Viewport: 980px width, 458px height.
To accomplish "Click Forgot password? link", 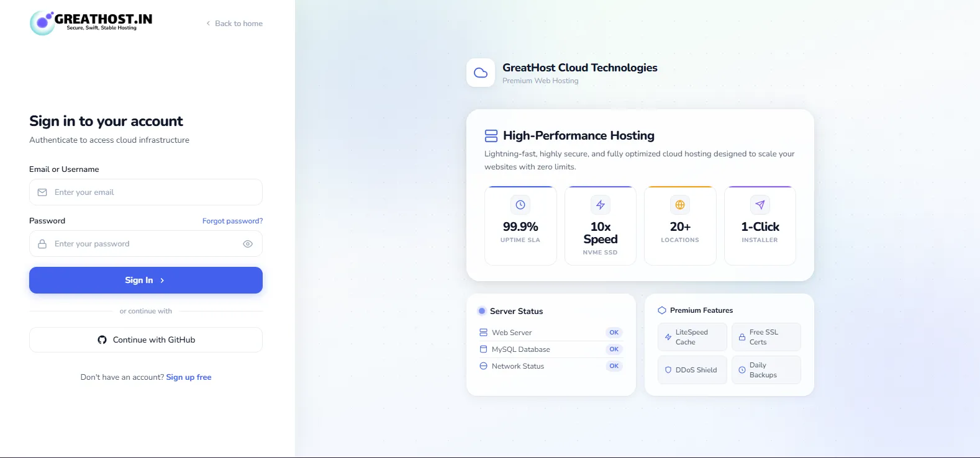I will tap(232, 221).
